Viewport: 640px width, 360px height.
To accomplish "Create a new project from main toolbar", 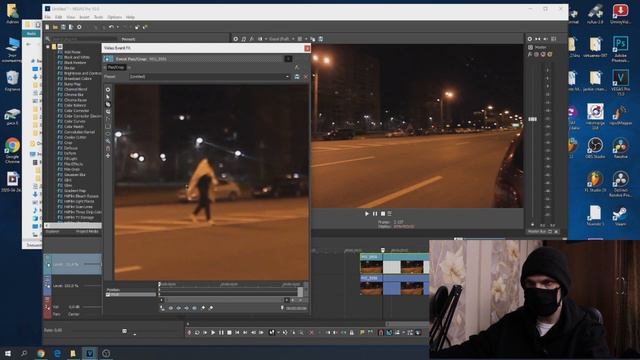I will pyautogui.click(x=47, y=27).
